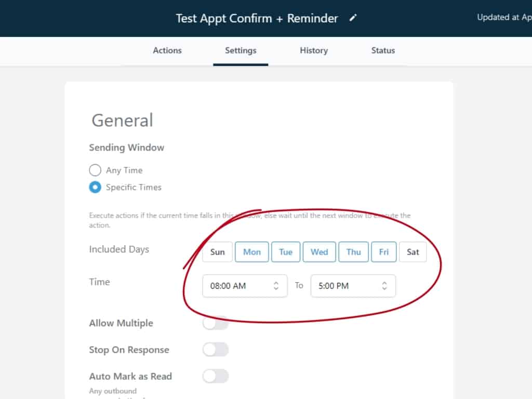
Task: Switch to the Settings tab
Action: coord(241,50)
